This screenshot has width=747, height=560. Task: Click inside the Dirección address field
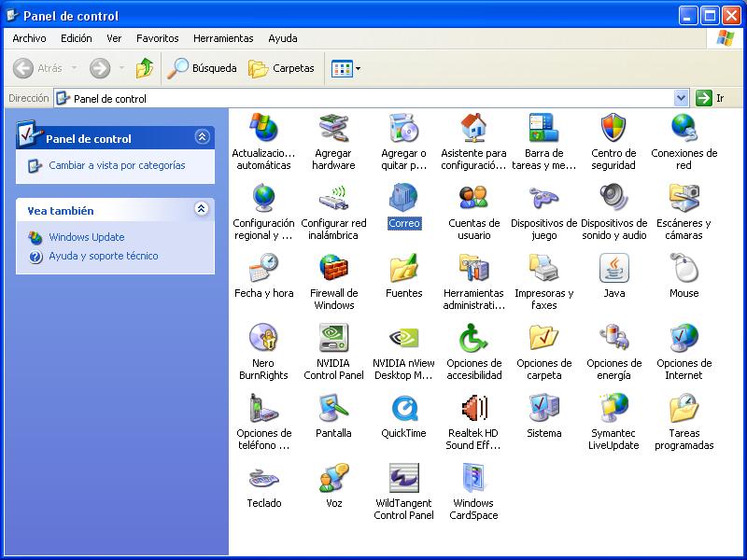click(373, 98)
